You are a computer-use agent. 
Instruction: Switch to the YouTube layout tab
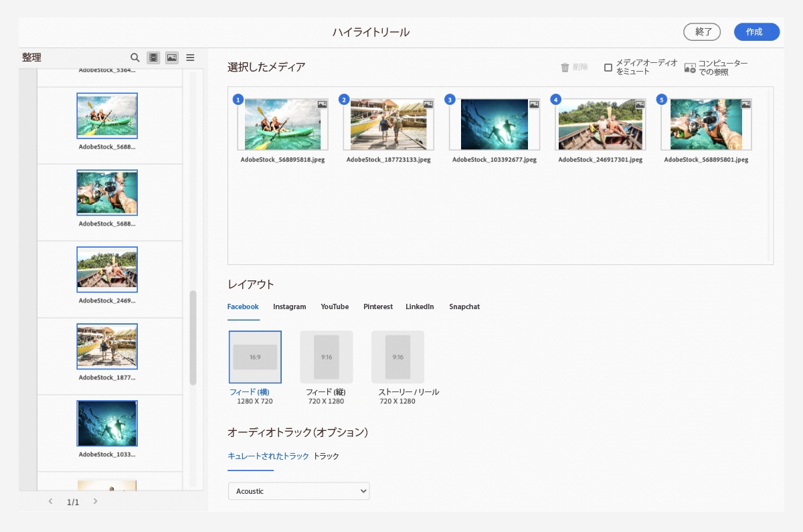tap(335, 306)
